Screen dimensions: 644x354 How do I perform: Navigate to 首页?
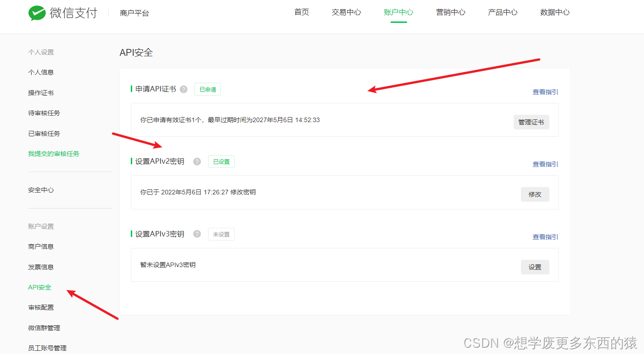coord(301,12)
